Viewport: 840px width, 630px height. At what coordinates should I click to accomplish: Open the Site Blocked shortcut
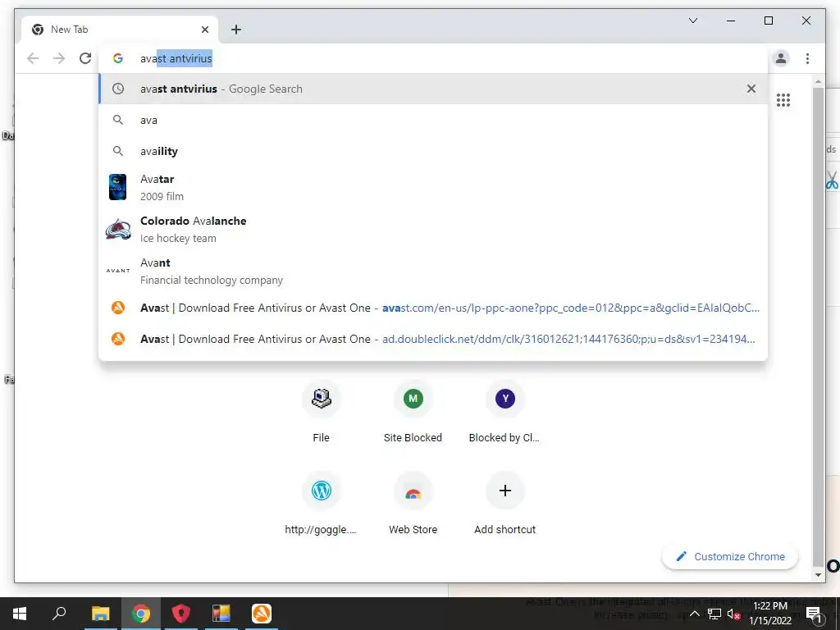(413, 413)
